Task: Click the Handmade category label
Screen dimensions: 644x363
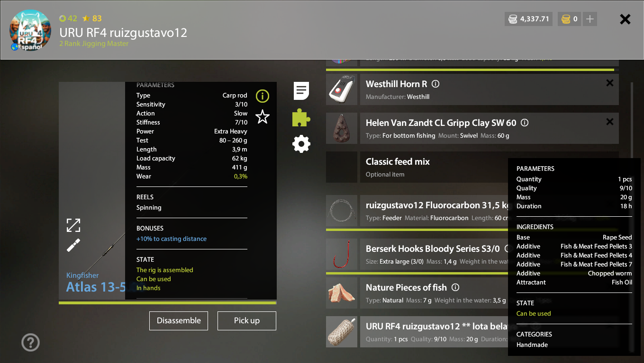Action: point(532,345)
